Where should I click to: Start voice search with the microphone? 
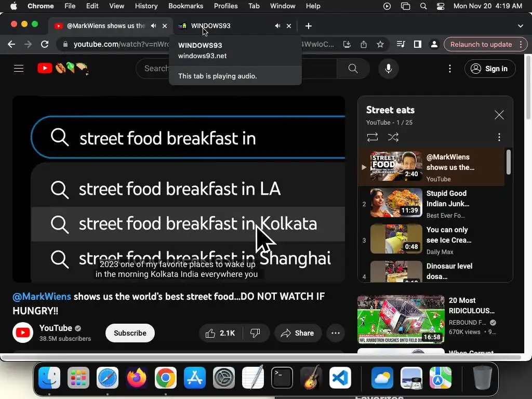(x=389, y=69)
